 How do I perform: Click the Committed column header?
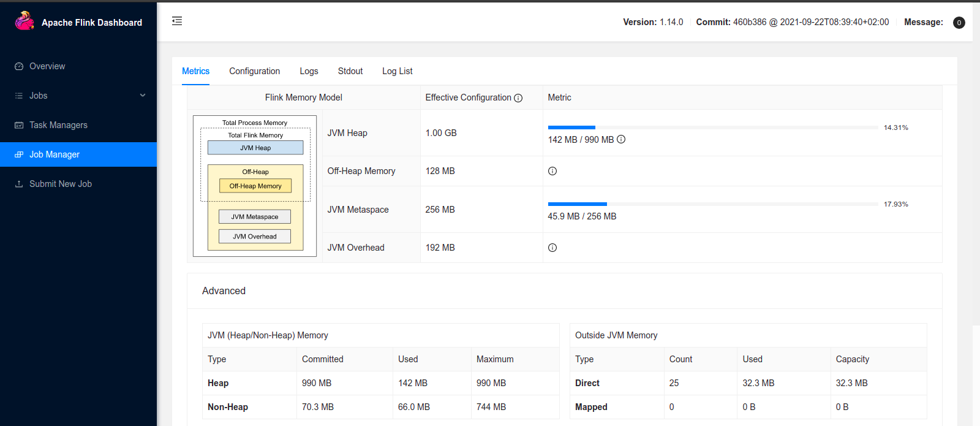(x=323, y=359)
